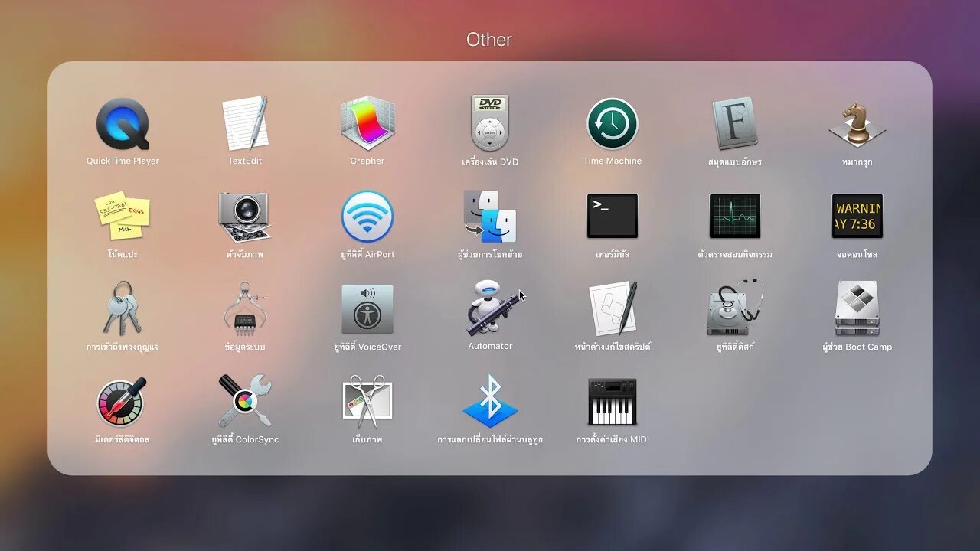The width and height of the screenshot is (980, 551).
Task: Launch Keychain Access keys icon
Action: (122, 308)
